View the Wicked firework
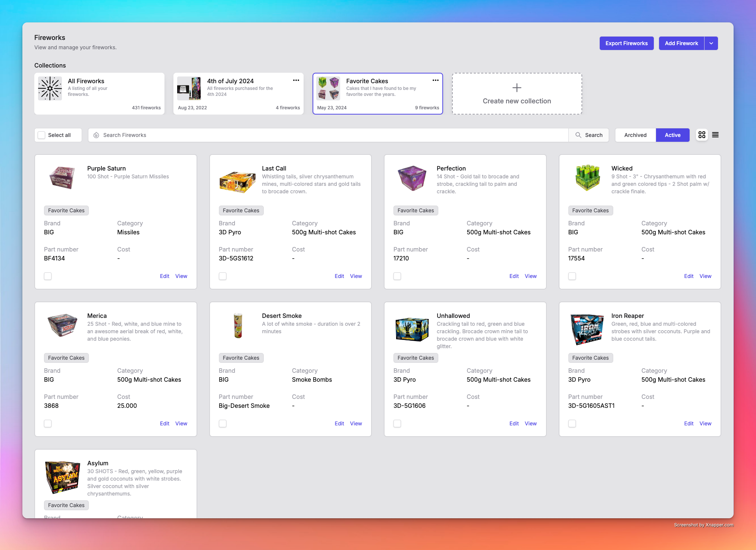Viewport: 756px width, 550px height. [x=706, y=276]
